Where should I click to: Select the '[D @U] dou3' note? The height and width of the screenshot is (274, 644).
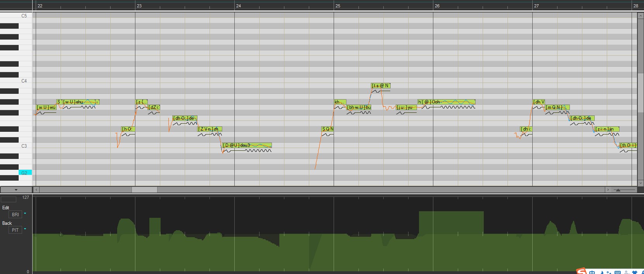coord(247,145)
